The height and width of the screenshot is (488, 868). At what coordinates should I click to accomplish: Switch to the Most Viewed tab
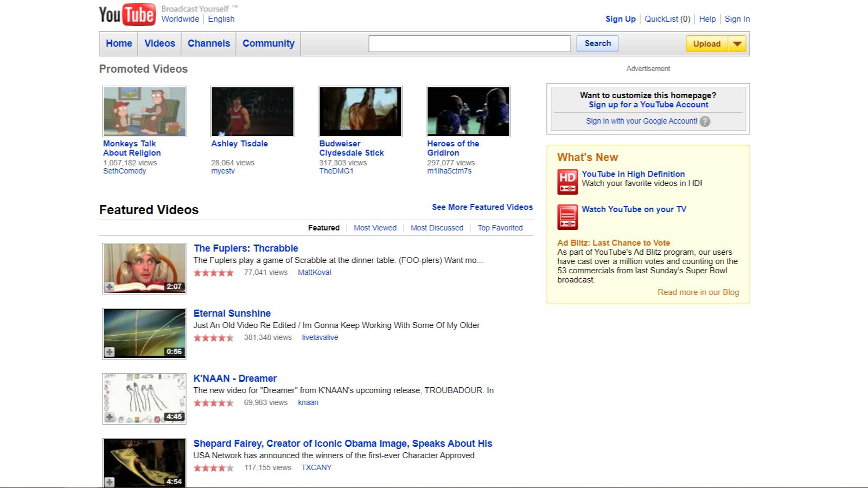pos(375,228)
